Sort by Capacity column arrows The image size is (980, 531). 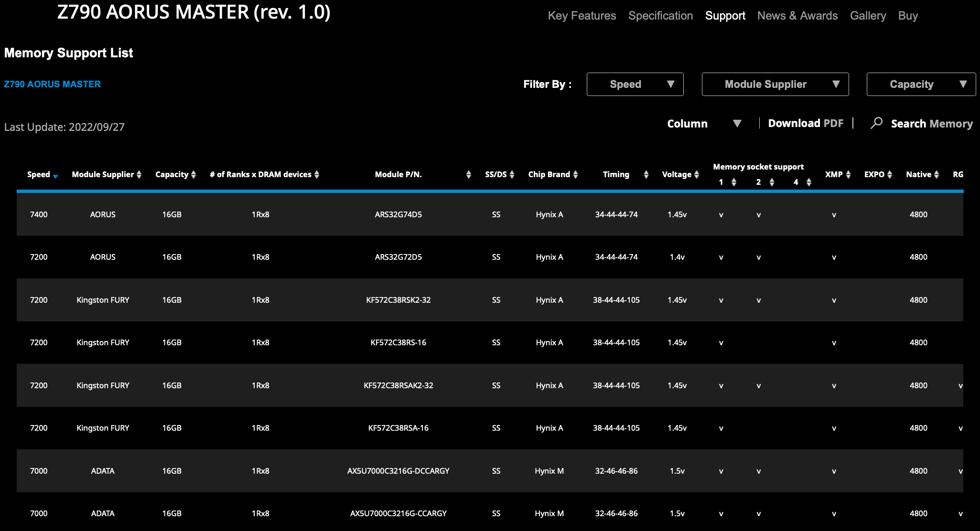194,175
